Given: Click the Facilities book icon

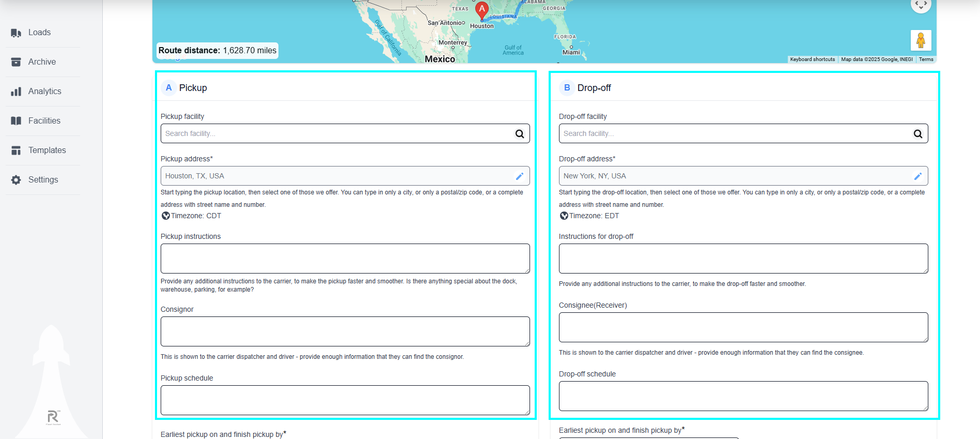Looking at the screenshot, I should pyautogui.click(x=16, y=121).
